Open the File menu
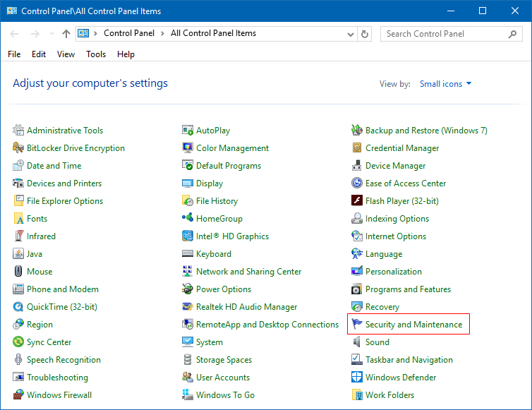Image resolution: width=532 pixels, height=410 pixels. coord(14,54)
